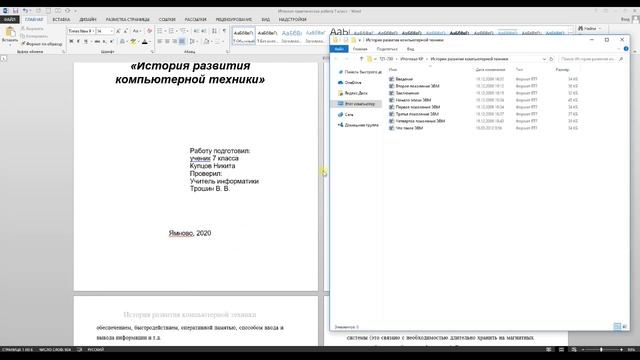Screen dimensions: 640x360
Task: Click Copy (Копировать) in the clipboard group
Action: point(35,36)
